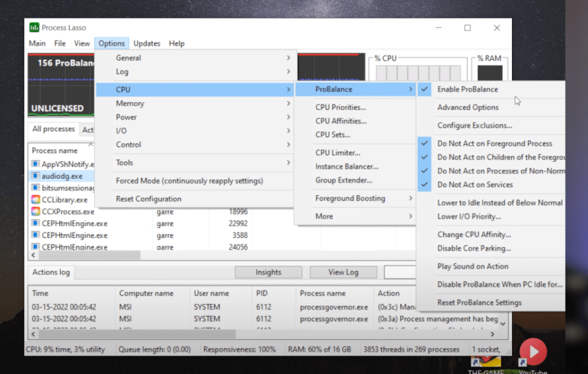Image resolution: width=588 pixels, height=374 pixels.
Task: Click the CCLibrary.exe Creative Cloud icon
Action: [36, 199]
